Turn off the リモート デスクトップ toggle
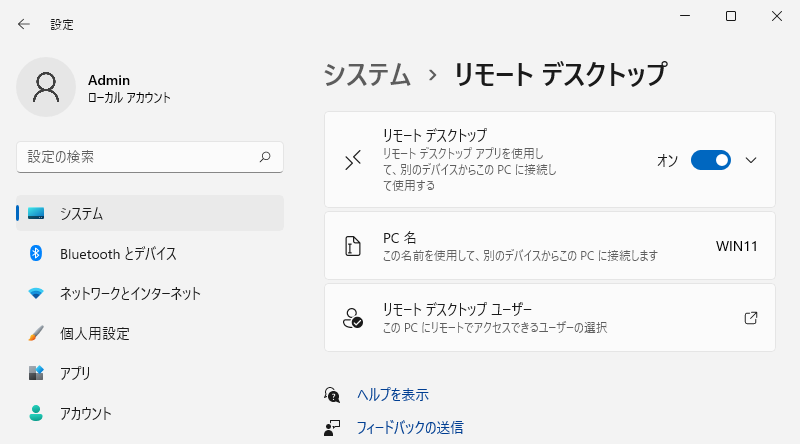 coord(711,160)
